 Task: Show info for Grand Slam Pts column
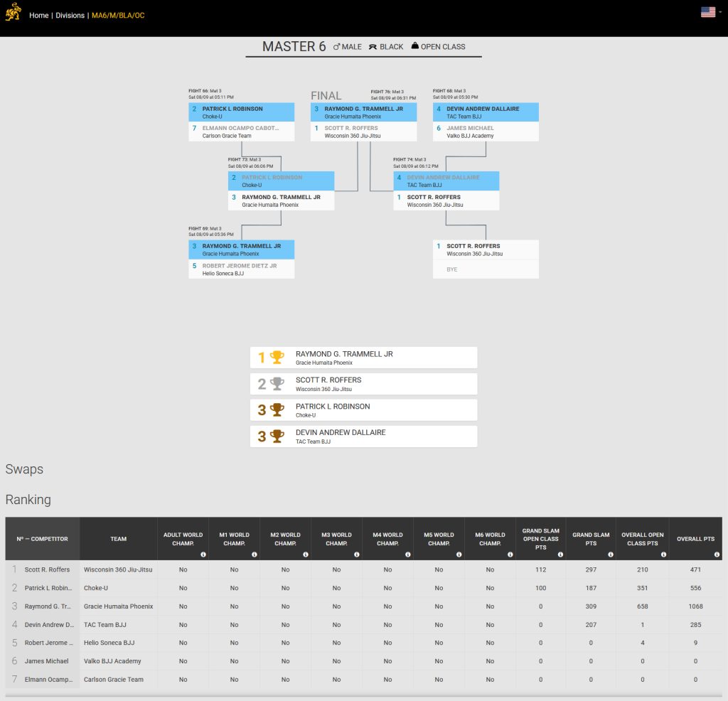[x=611, y=555]
